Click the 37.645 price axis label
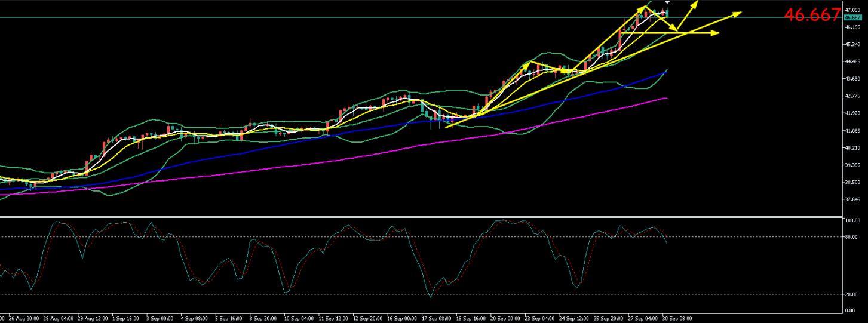The width and height of the screenshot is (868, 323). (x=852, y=199)
